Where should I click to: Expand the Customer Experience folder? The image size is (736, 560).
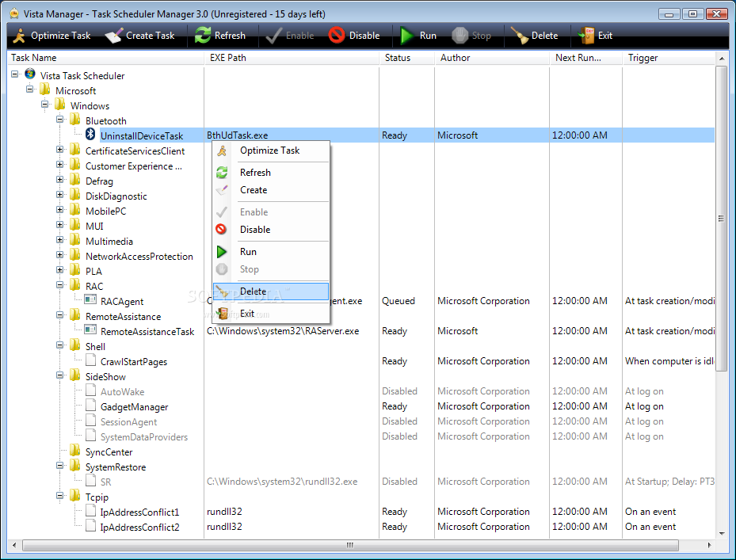click(x=60, y=164)
